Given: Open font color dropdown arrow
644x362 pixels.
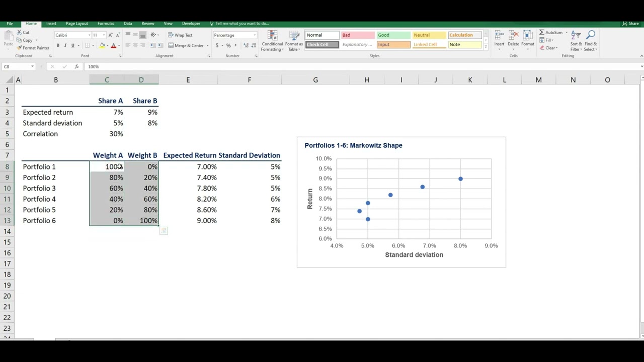Looking at the screenshot, I should coord(118,46).
